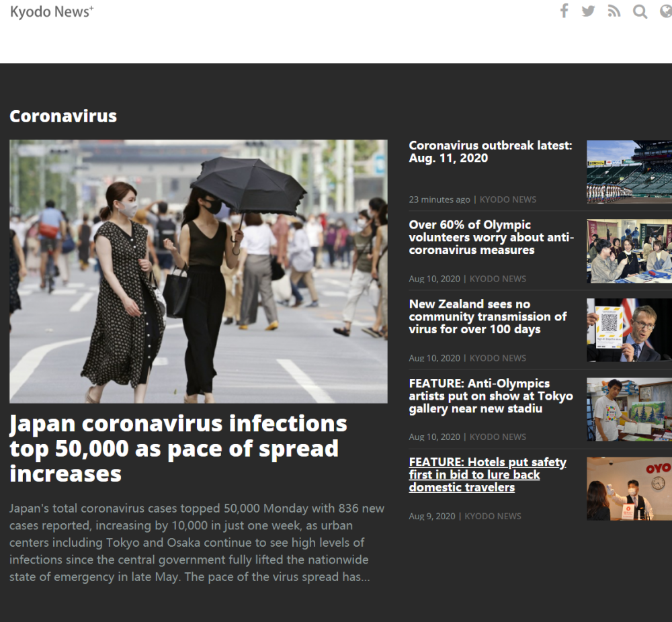Open the Olympic volunteers group photo thumbnail
The width and height of the screenshot is (672, 622).
(629, 251)
